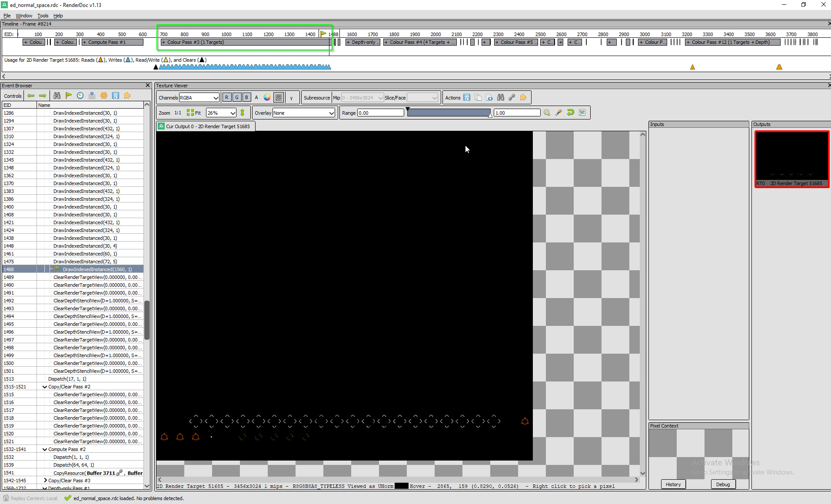Click the Range minimum 0.00 field
This screenshot has height=504, width=831.
click(x=381, y=113)
